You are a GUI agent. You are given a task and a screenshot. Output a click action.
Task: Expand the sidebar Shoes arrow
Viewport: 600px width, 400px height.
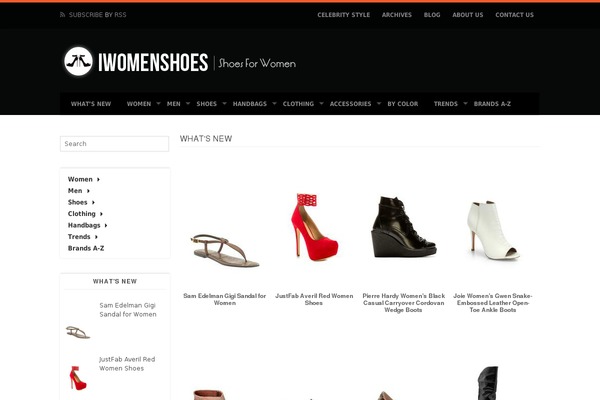(x=93, y=202)
